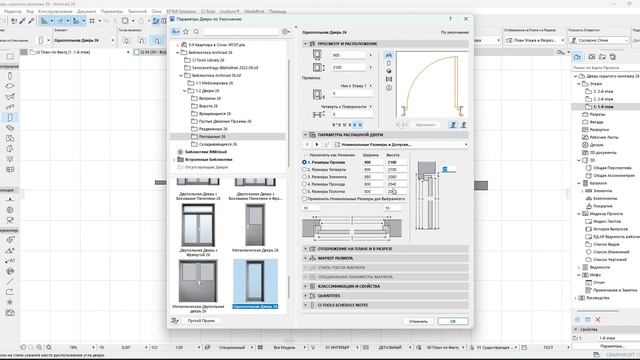Expand 'Маркер размера' panel
640x360 pixels.
[x=305, y=258]
